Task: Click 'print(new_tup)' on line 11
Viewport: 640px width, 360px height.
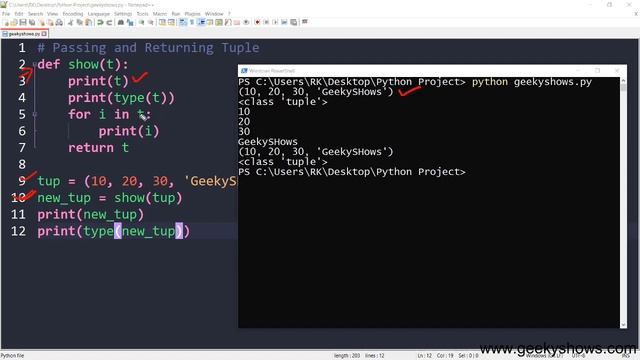Action: click(x=91, y=215)
